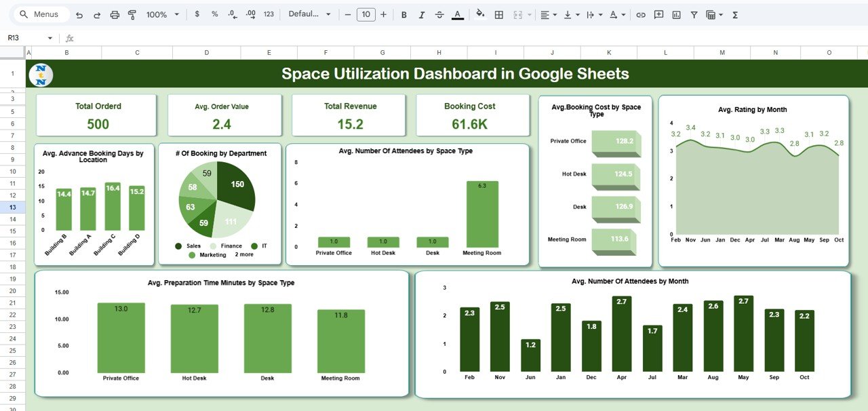Toggle strikethrough formatting
This screenshot has height=411, width=868.
click(439, 14)
